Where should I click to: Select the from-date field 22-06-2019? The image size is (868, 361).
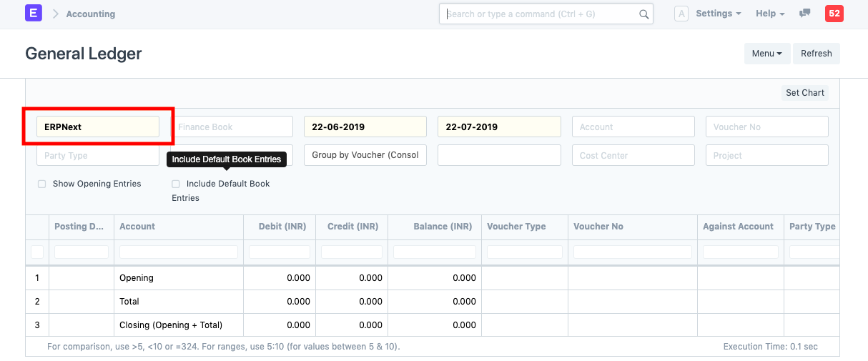point(365,127)
